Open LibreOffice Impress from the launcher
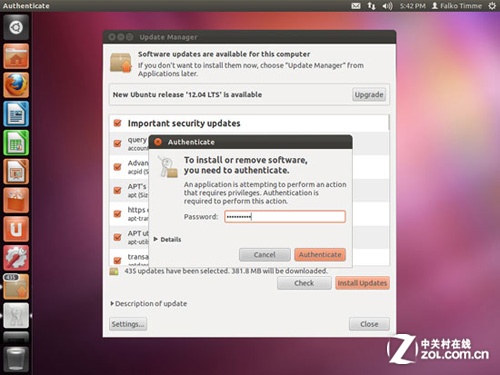This screenshot has height=375, width=500. (16, 171)
